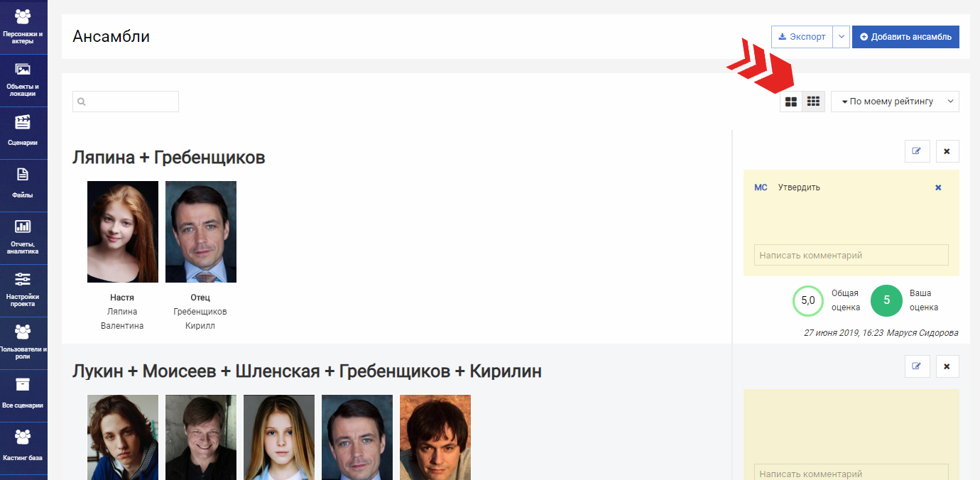Image resolution: width=980 pixels, height=480 pixels.
Task: Click the Отец role label
Action: tap(200, 298)
